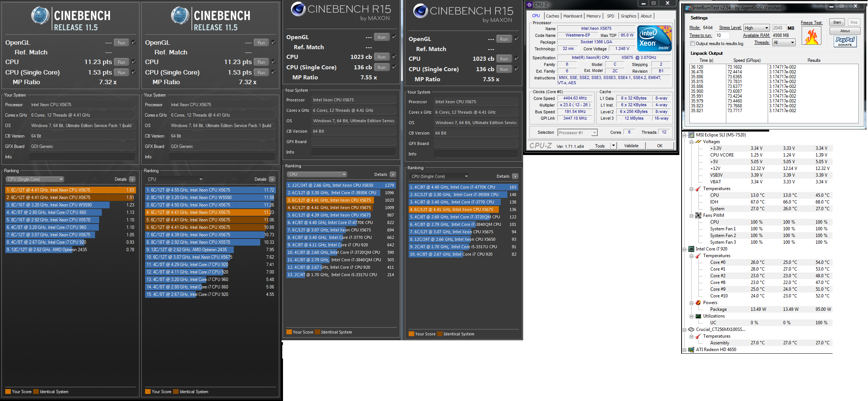This screenshot has width=868, height=401.
Task: Click Start button in IntelBurnTest
Action: click(837, 22)
